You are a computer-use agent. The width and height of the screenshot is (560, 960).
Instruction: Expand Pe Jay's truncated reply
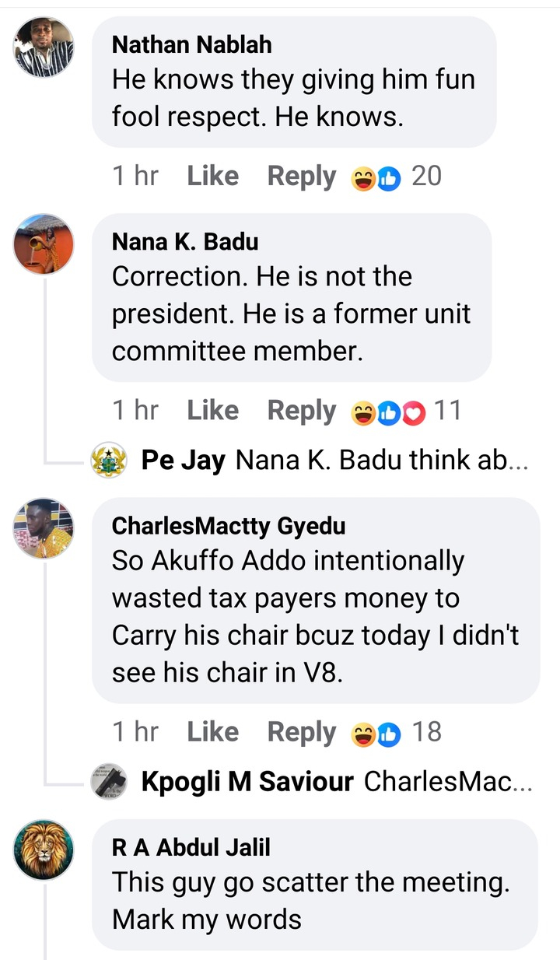coord(381,461)
